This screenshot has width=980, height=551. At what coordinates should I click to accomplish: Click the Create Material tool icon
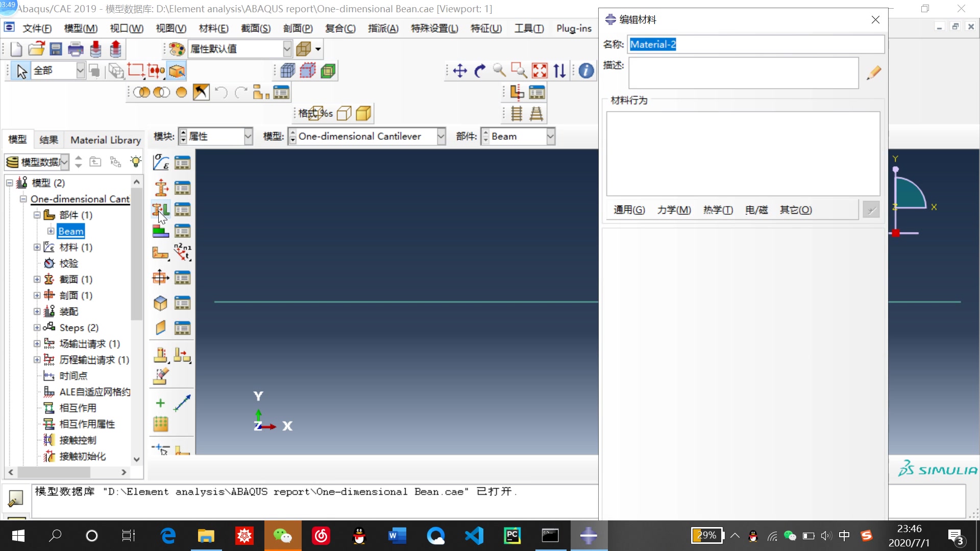[161, 163]
